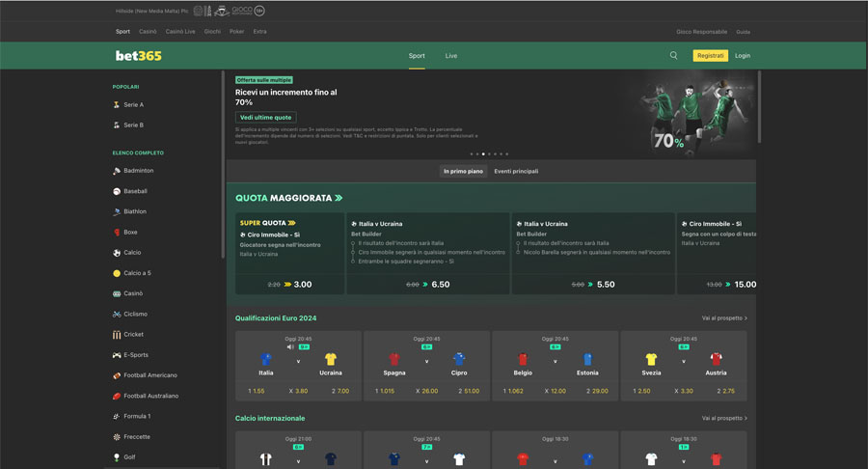
Task: Select the Cricket stumps icon
Action: [117, 335]
